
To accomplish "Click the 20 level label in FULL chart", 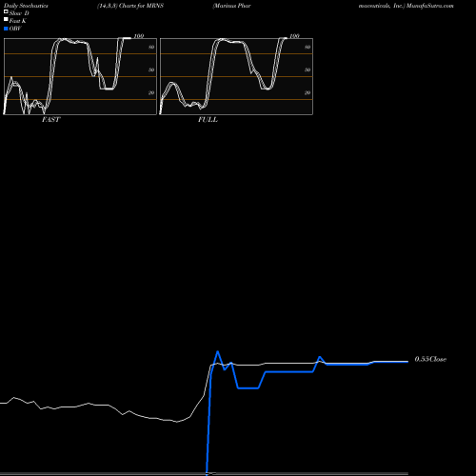I will tap(307, 92).
